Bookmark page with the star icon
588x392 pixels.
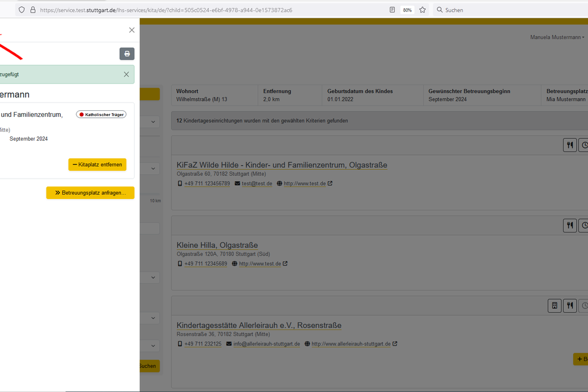click(422, 10)
